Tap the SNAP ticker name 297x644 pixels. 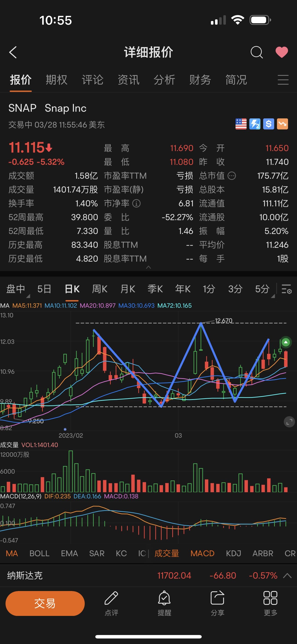pos(23,108)
